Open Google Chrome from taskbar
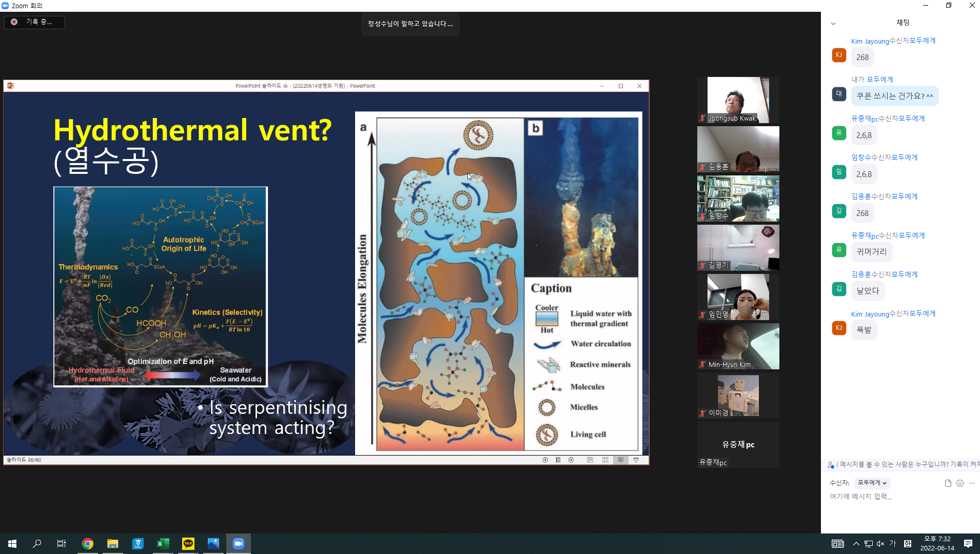 pos(88,544)
